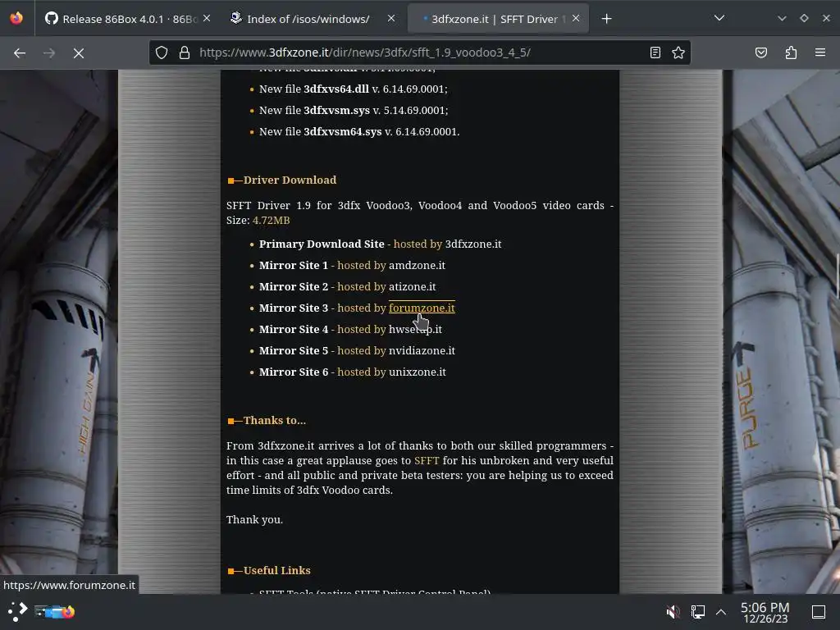
Task: Click the Firefox logo in tab bar
Action: tap(16, 18)
